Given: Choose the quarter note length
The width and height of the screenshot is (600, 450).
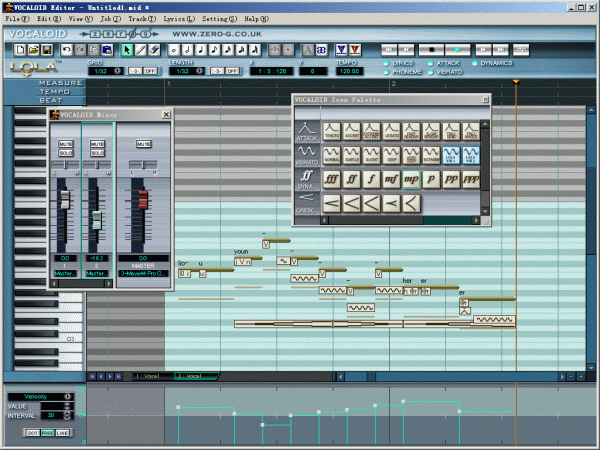Looking at the screenshot, I should click(201, 50).
